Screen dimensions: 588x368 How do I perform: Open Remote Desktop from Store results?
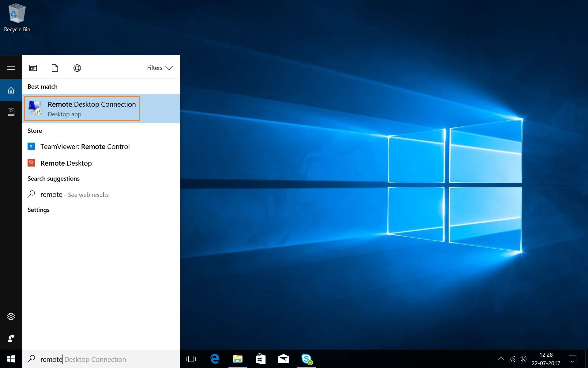point(66,163)
